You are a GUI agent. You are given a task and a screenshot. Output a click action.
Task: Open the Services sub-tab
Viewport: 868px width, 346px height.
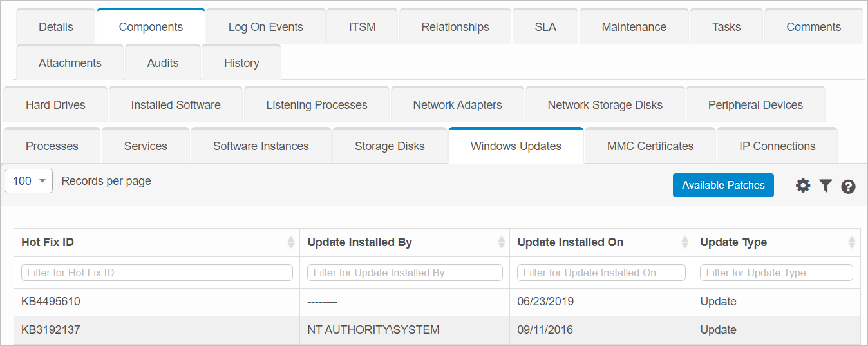(x=146, y=146)
